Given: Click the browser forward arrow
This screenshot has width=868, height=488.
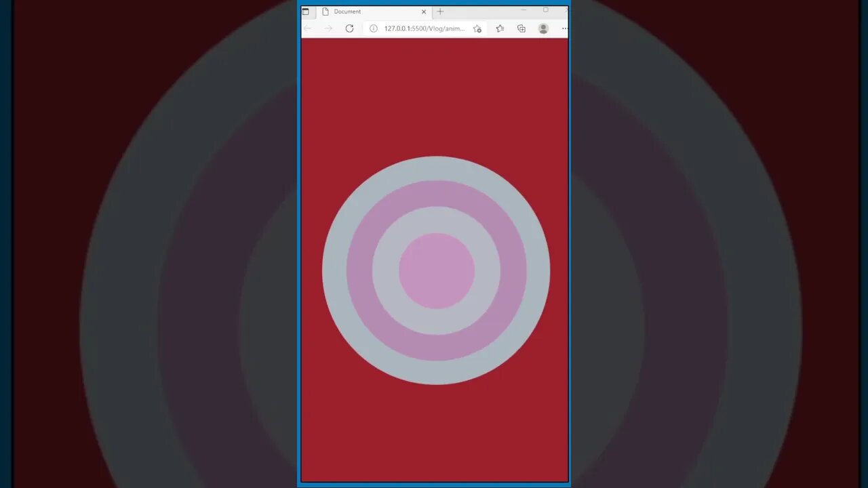Looking at the screenshot, I should (328, 28).
